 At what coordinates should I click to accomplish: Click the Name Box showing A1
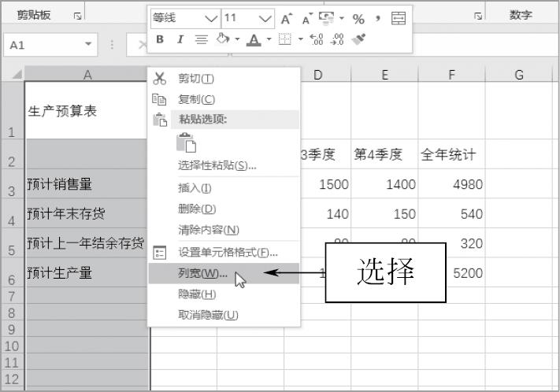tap(50, 45)
